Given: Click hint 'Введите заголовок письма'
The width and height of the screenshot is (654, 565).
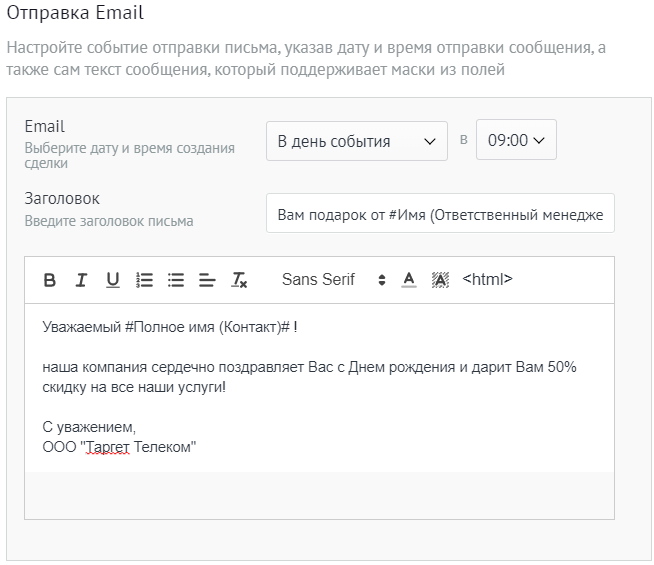Looking at the screenshot, I should click(109, 221).
